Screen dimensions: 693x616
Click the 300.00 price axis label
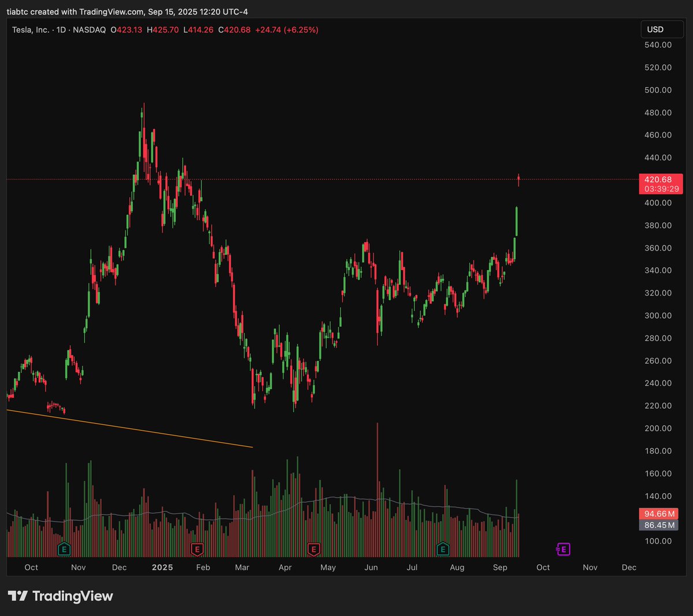pos(658,315)
